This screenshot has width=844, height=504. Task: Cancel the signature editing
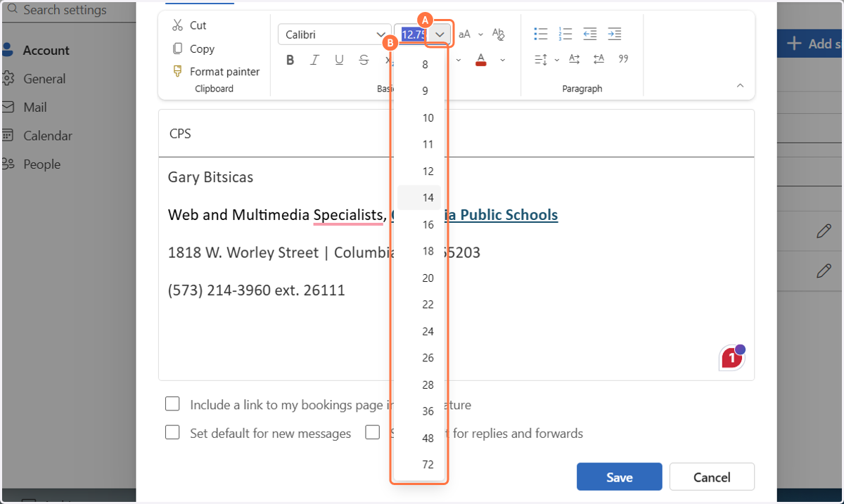tap(712, 477)
